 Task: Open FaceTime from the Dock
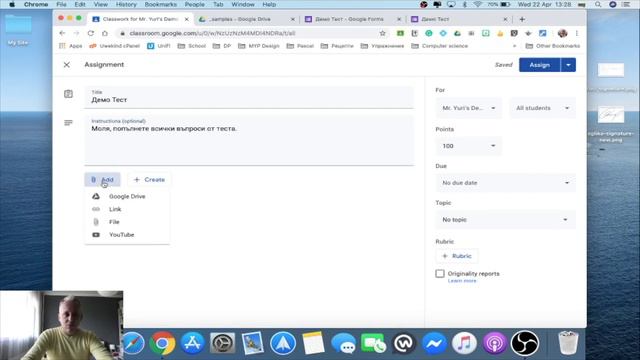click(373, 343)
